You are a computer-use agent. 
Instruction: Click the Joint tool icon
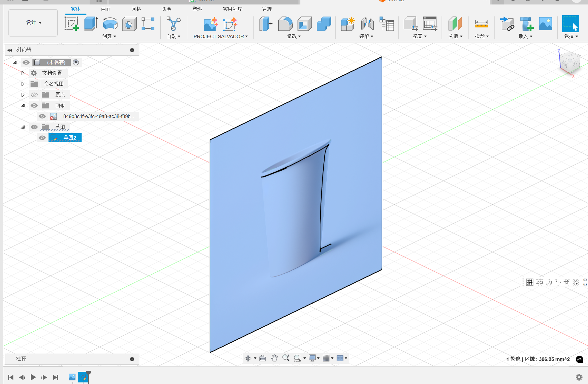click(367, 24)
